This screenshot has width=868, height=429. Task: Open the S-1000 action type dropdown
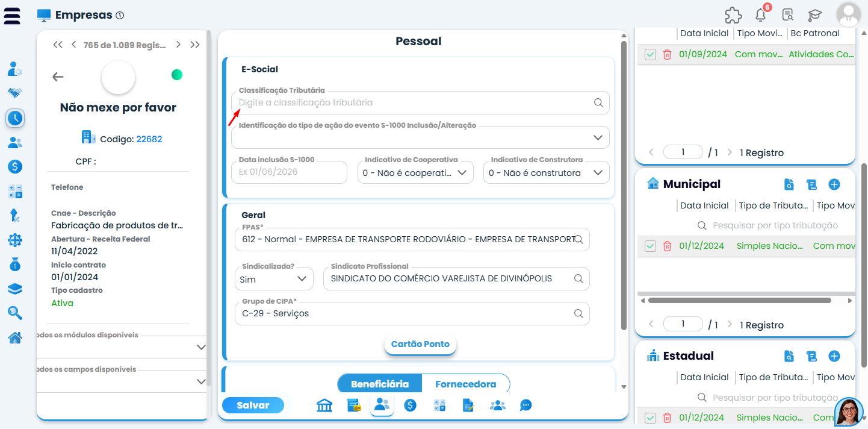[420, 137]
